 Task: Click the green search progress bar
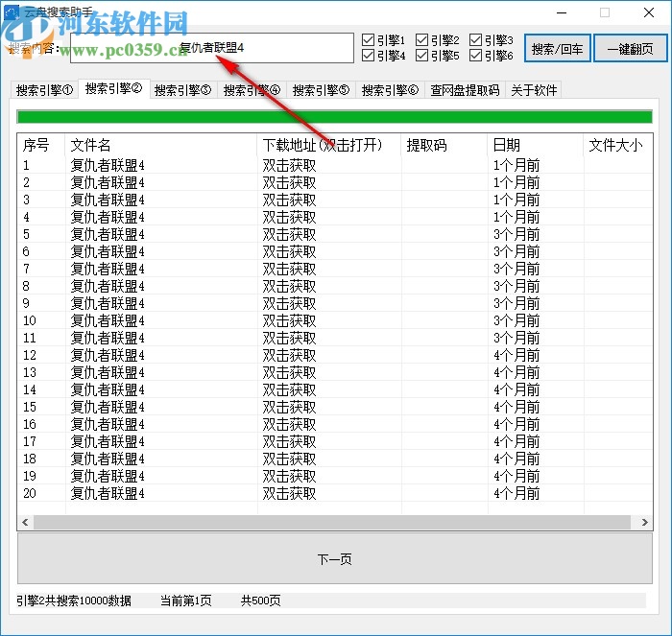[335, 117]
